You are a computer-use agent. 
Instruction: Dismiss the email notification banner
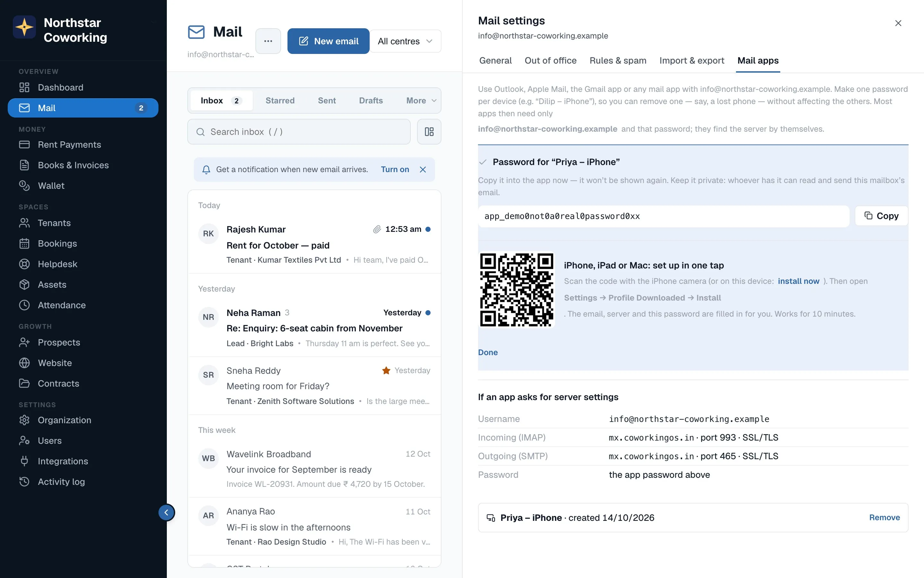tap(423, 169)
